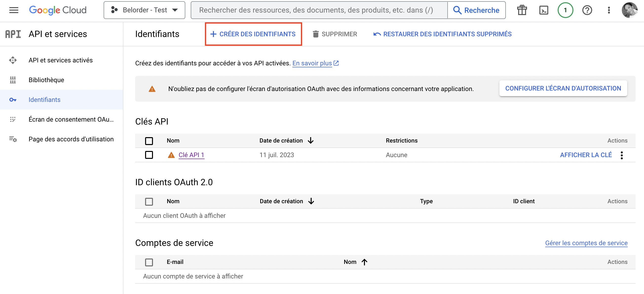The height and width of the screenshot is (294, 644).
Task: Click the Supprimer trash button
Action: 335,34
